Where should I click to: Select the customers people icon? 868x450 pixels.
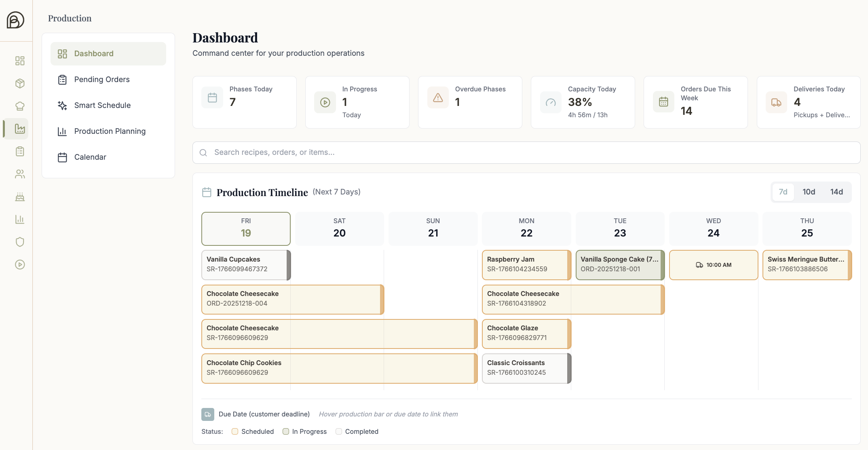tap(19, 174)
